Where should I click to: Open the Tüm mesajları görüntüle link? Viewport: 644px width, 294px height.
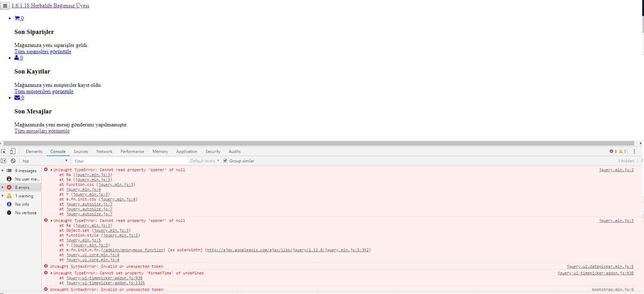42,131
